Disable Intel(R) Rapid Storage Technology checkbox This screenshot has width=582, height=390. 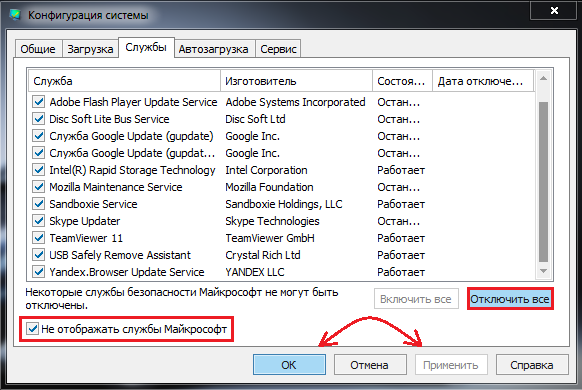[38, 170]
